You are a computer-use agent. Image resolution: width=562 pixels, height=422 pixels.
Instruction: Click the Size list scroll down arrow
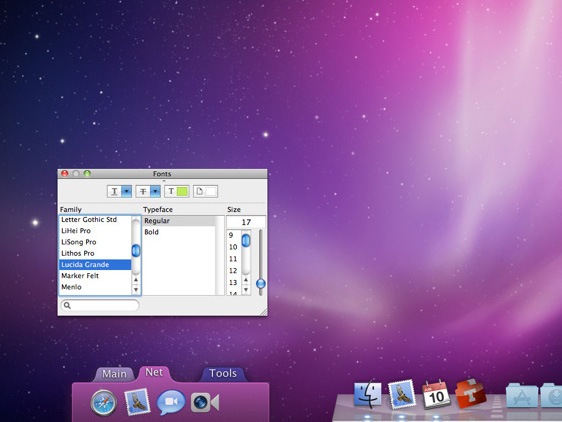point(246,289)
